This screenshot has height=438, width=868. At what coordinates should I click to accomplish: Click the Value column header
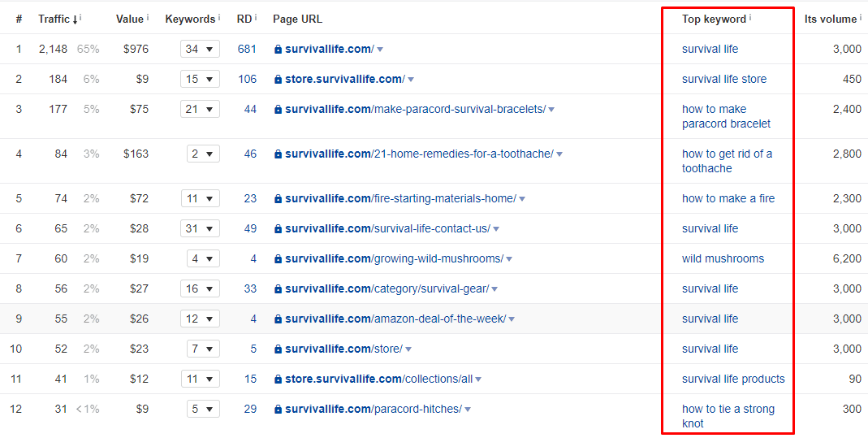pyautogui.click(x=130, y=19)
